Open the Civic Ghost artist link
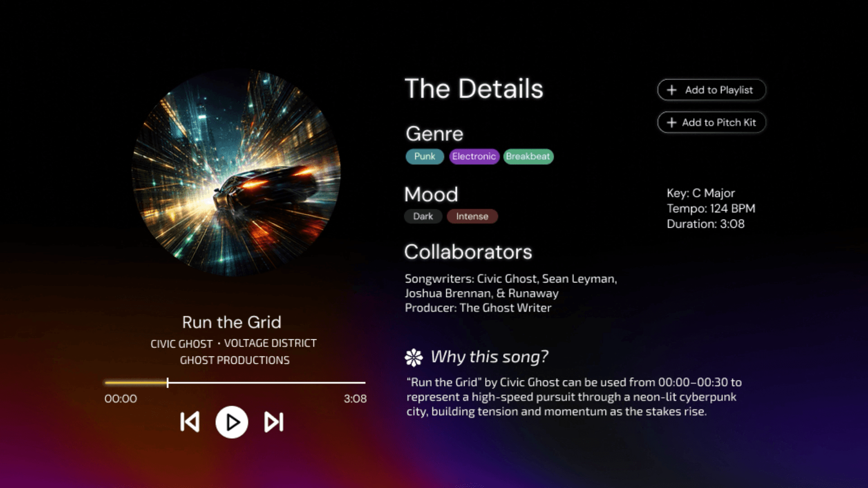Image resolution: width=868 pixels, height=488 pixels. point(181,344)
